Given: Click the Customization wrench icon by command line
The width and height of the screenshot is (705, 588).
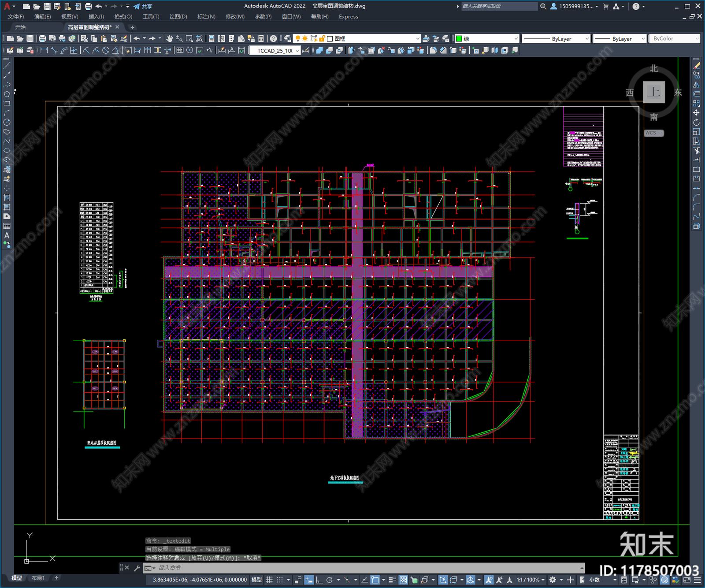Looking at the screenshot, I should [x=137, y=568].
